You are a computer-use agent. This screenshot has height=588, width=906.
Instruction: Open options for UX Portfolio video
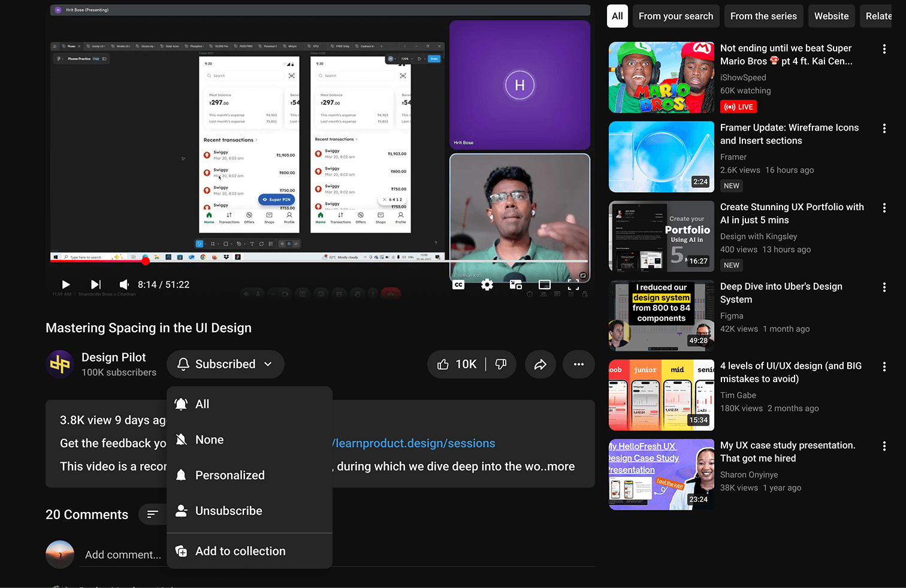(884, 208)
